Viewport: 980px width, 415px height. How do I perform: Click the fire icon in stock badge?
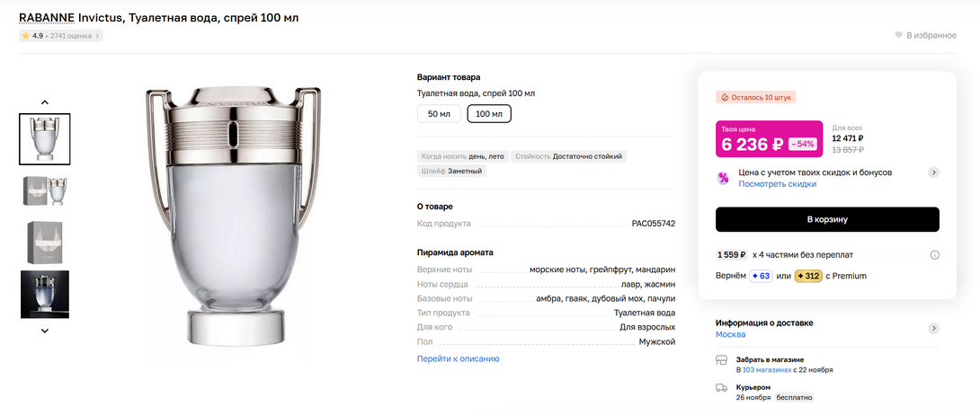click(724, 97)
